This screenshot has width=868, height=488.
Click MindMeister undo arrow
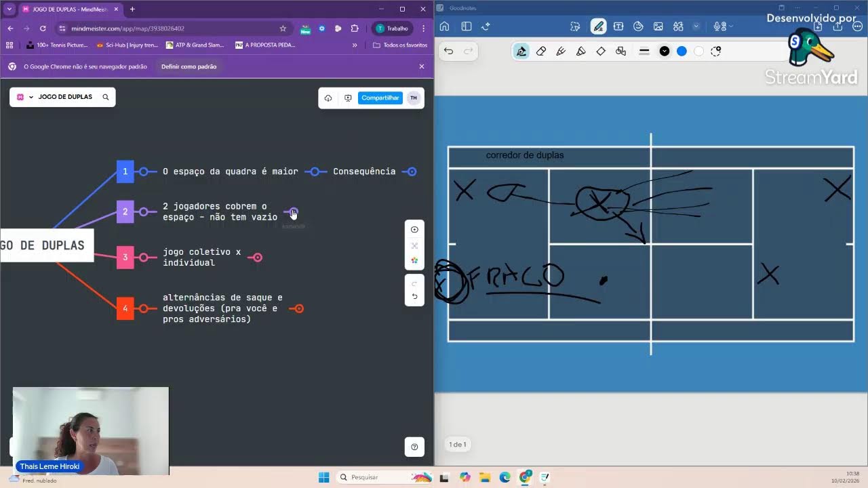pos(414,296)
